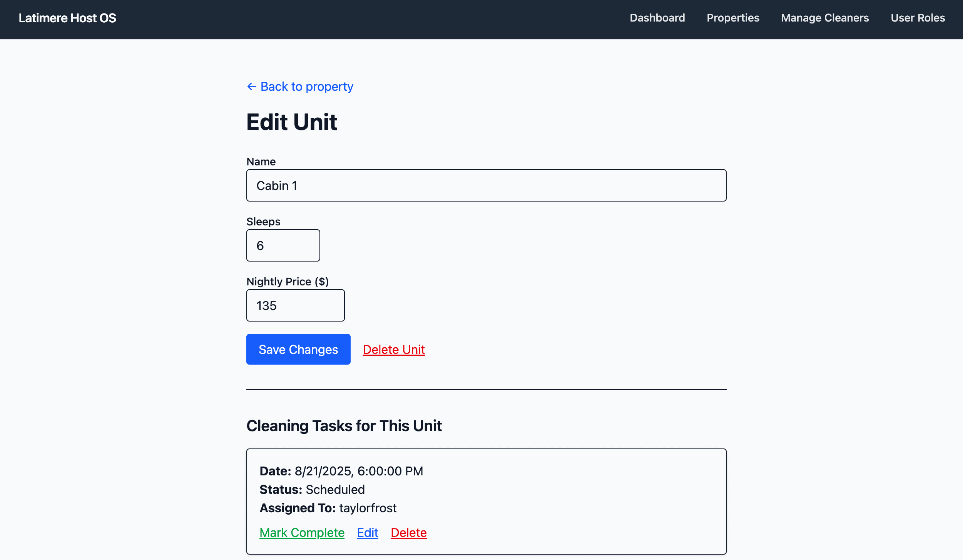Select the assignee name taylorfrost
The width and height of the screenshot is (963, 560).
click(x=368, y=508)
